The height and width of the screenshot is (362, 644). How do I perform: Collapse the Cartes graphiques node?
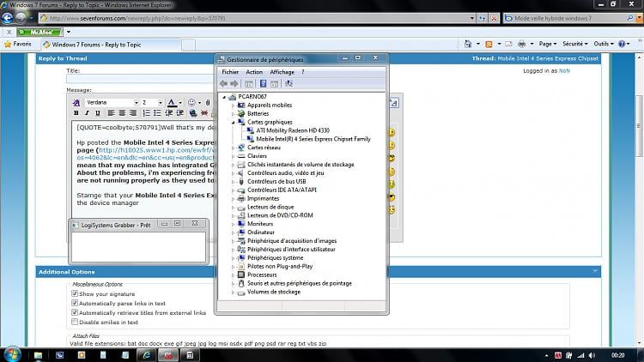(x=233, y=123)
